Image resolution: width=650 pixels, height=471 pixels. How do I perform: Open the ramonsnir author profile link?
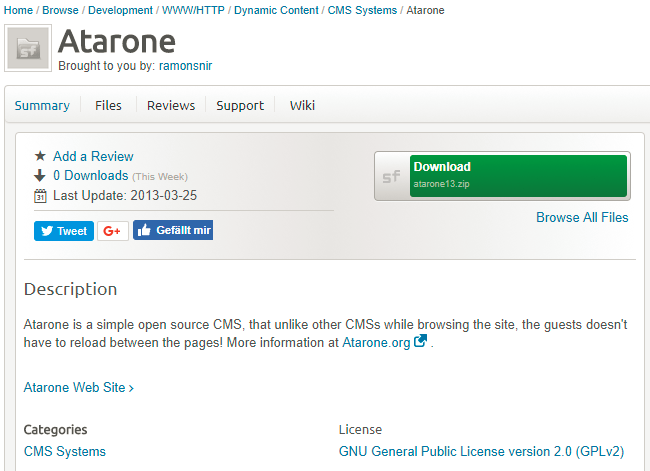tap(185, 66)
